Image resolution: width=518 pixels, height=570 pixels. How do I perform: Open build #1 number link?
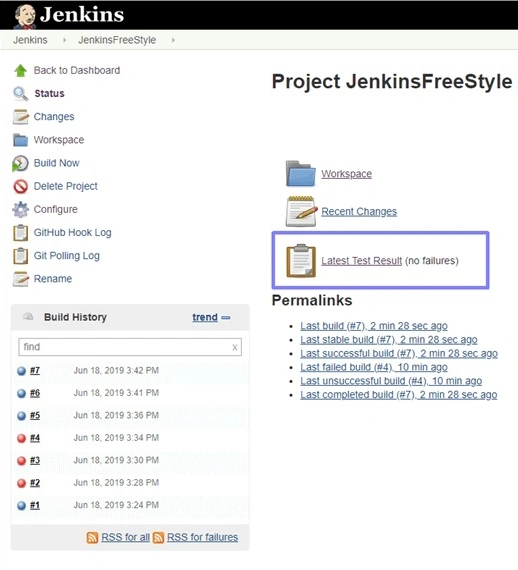coord(35,506)
